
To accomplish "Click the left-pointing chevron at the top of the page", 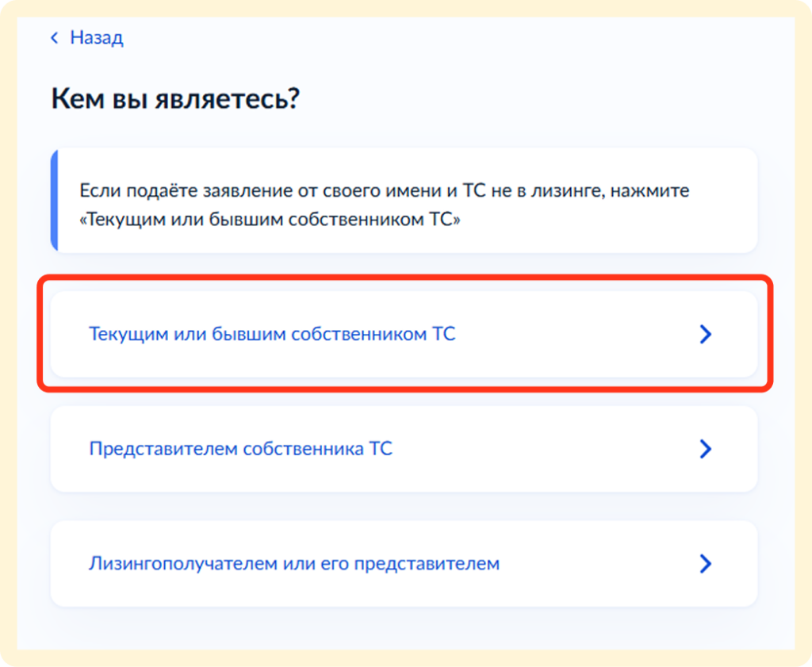I will [54, 36].
